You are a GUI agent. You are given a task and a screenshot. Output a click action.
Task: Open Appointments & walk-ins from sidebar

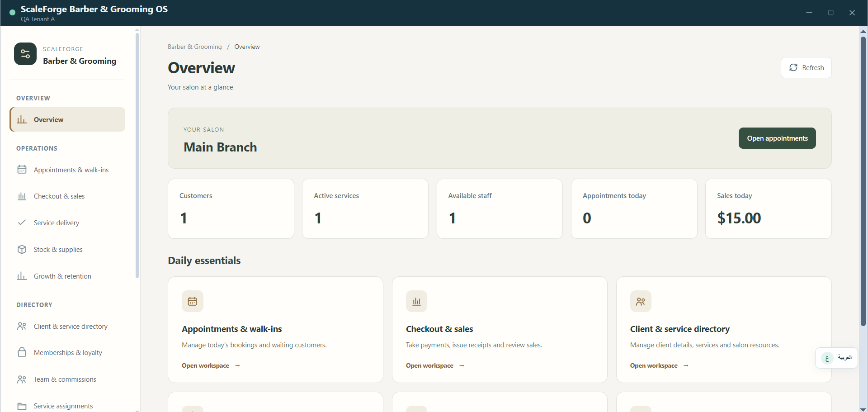pyautogui.click(x=67, y=170)
